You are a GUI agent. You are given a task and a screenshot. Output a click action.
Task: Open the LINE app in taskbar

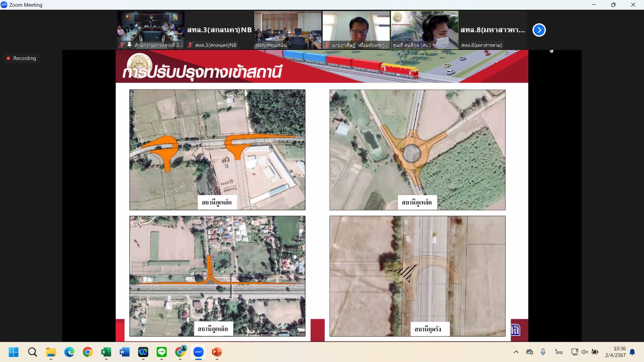(x=162, y=352)
